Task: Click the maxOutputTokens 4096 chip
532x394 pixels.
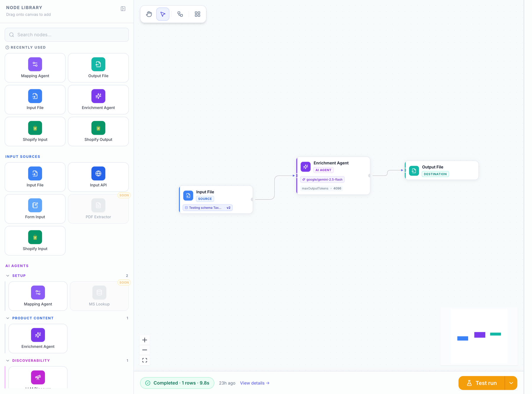Action: point(322,188)
